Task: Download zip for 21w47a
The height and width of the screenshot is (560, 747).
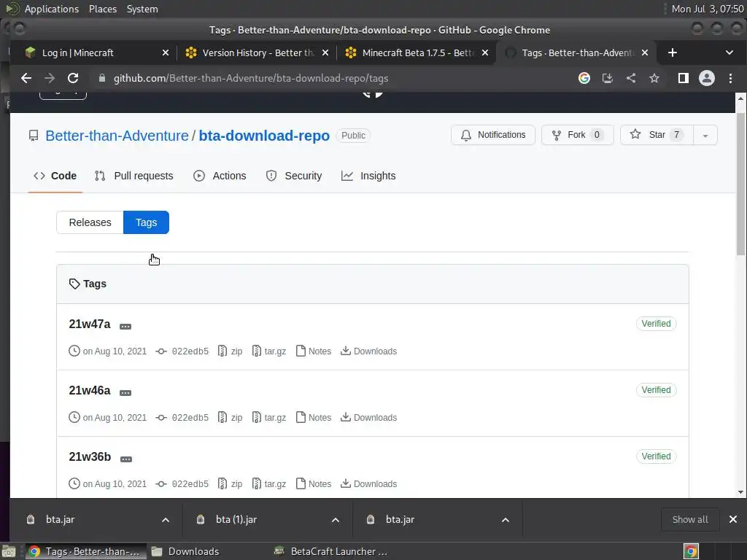Action: click(230, 351)
